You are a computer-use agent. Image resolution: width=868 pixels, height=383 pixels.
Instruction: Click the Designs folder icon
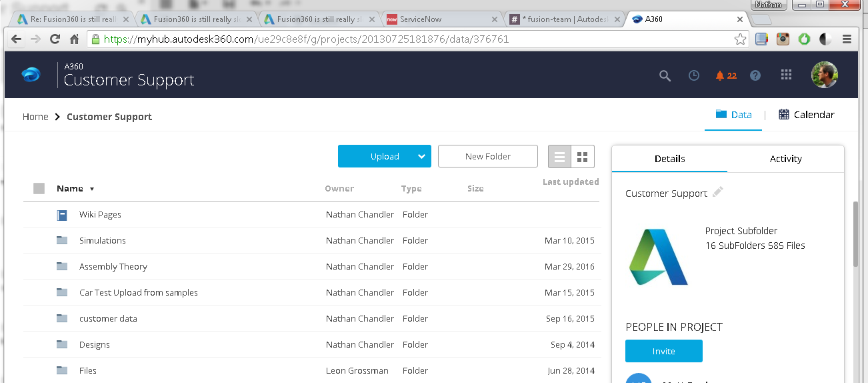pos(62,344)
